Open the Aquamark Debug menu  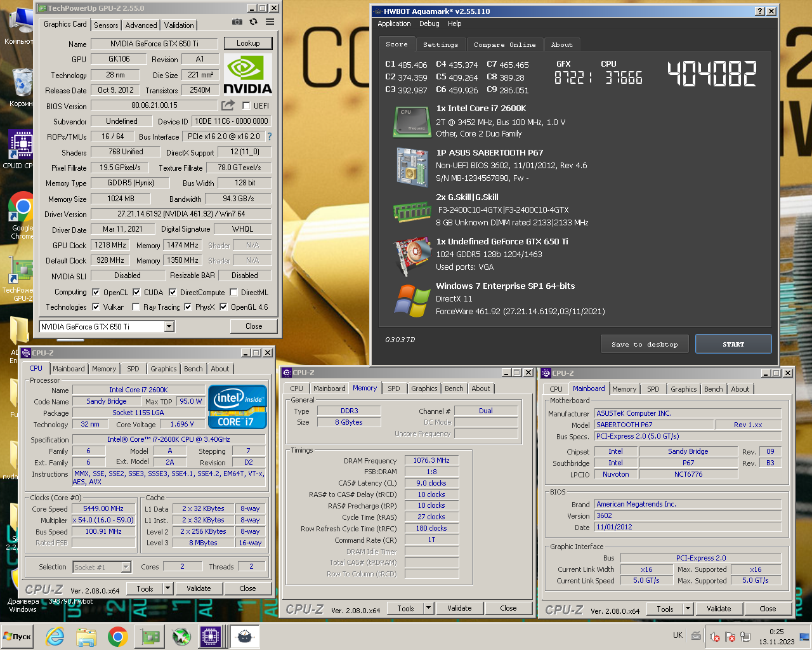(x=429, y=23)
